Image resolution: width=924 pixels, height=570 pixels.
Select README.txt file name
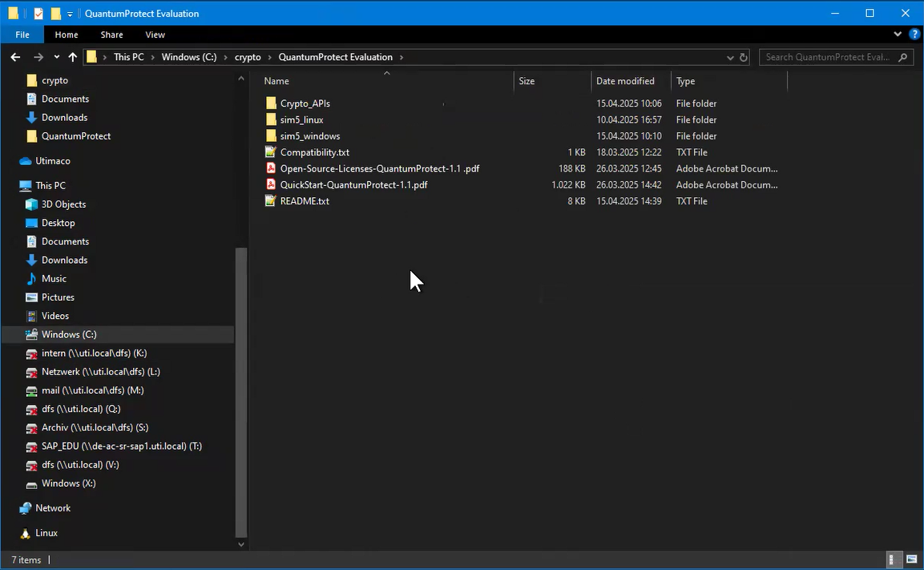point(305,201)
